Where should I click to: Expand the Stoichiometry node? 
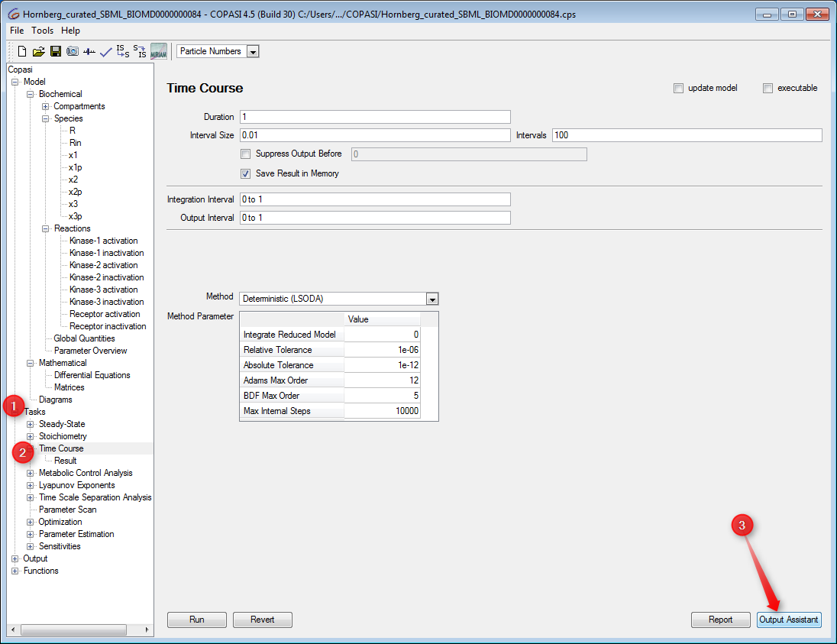[x=31, y=437]
